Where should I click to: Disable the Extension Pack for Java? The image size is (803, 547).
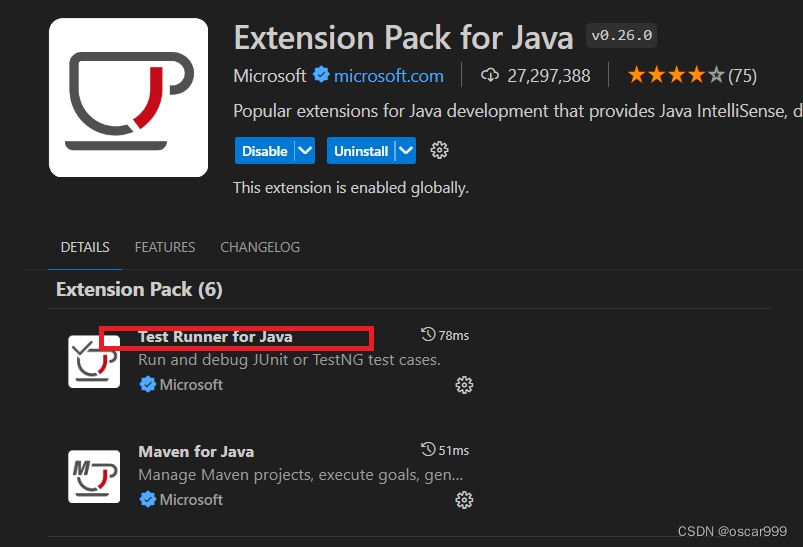pos(265,151)
